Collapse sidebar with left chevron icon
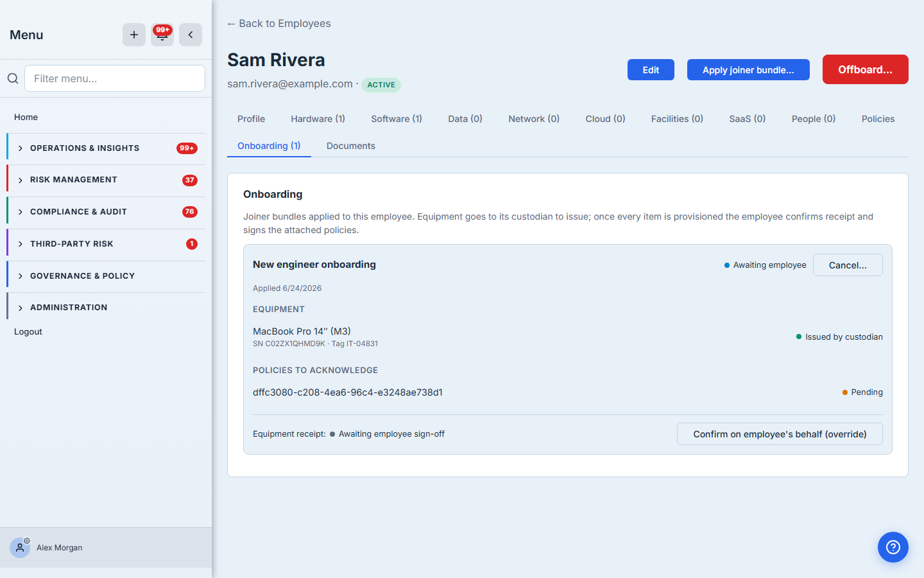The width and height of the screenshot is (924, 578). point(191,35)
